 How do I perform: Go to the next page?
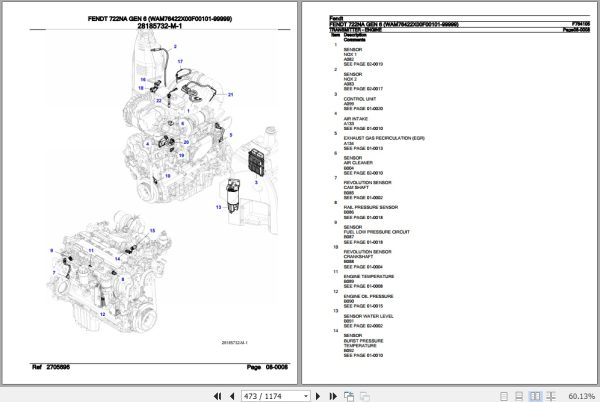tap(318, 396)
